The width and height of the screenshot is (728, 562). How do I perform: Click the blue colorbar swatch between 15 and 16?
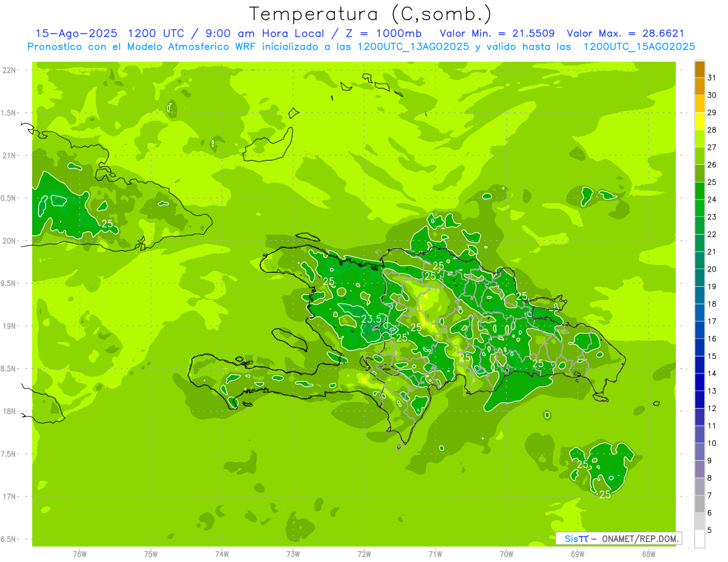(x=699, y=347)
